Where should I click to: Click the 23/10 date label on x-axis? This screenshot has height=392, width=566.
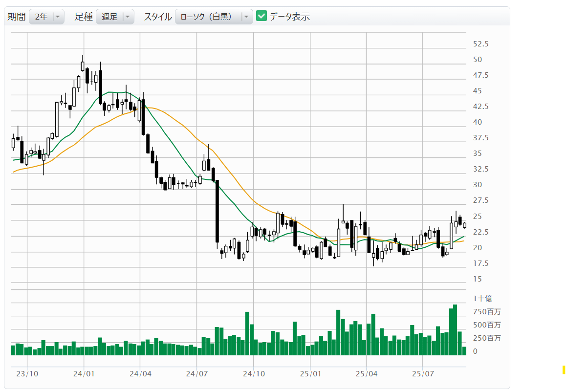pos(27,374)
